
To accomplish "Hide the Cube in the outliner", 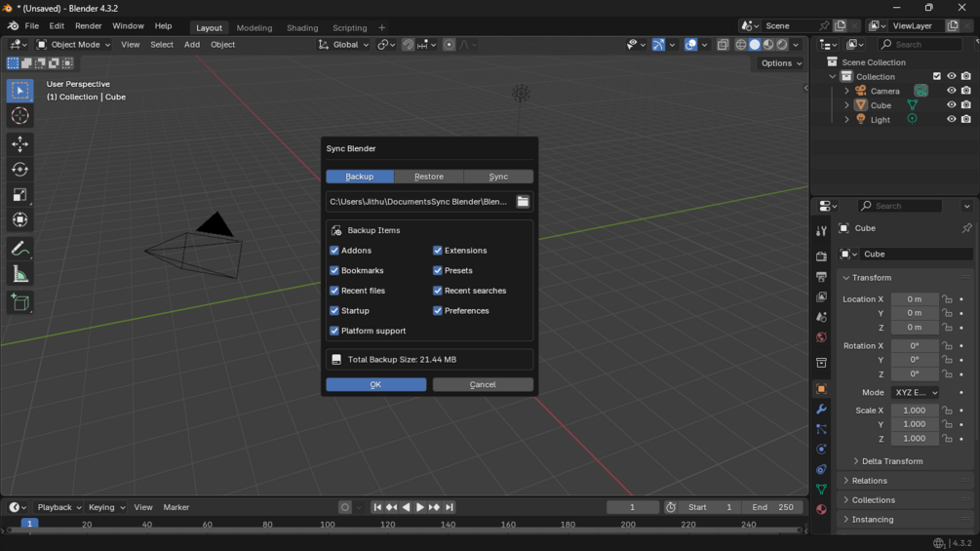I will pyautogui.click(x=952, y=105).
